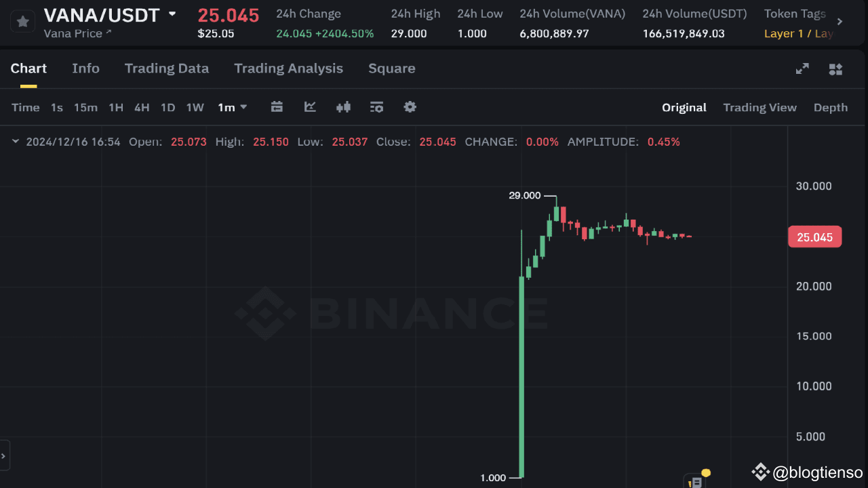The image size is (868, 488).
Task: Open the widgets layout icon
Action: pos(835,68)
